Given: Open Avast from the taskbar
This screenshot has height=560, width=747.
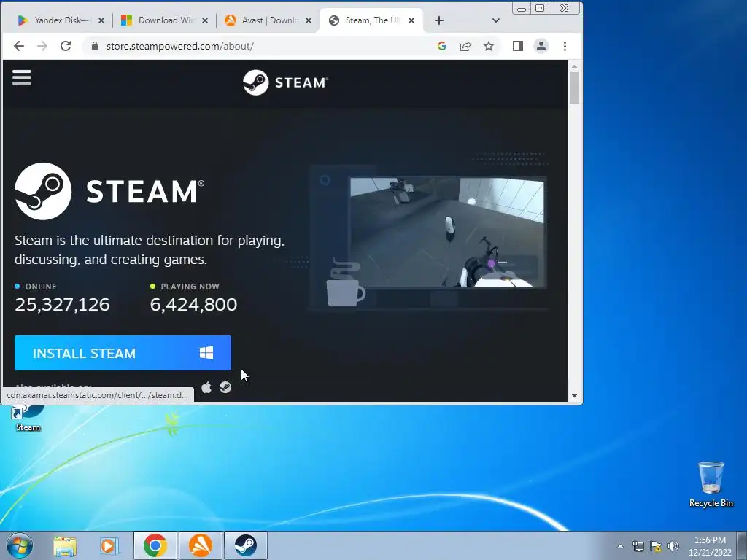Looking at the screenshot, I should (x=201, y=545).
